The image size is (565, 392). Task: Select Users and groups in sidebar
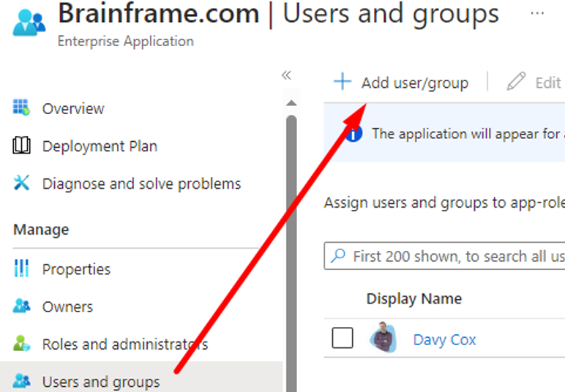pyautogui.click(x=100, y=381)
